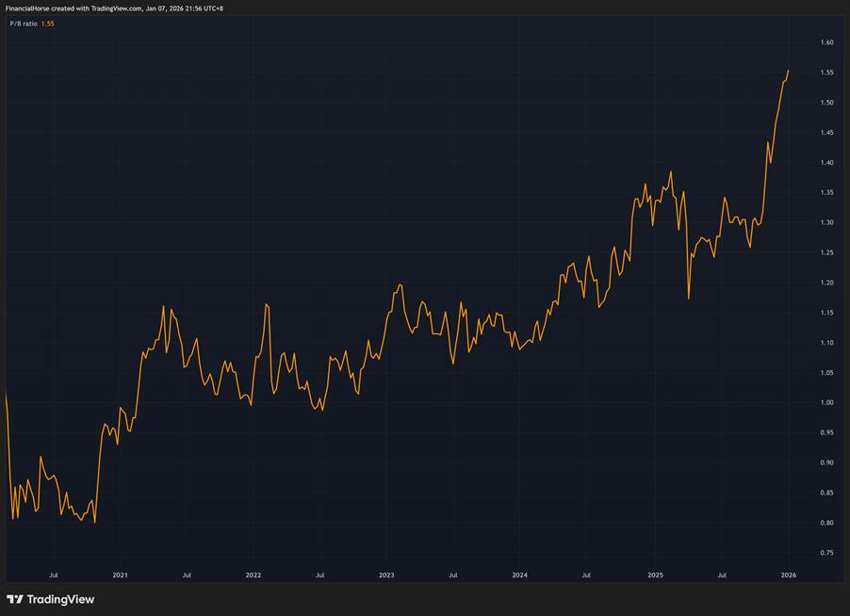The width and height of the screenshot is (850, 616).
Task: Select the 2022 time axis label
Action: (x=253, y=574)
